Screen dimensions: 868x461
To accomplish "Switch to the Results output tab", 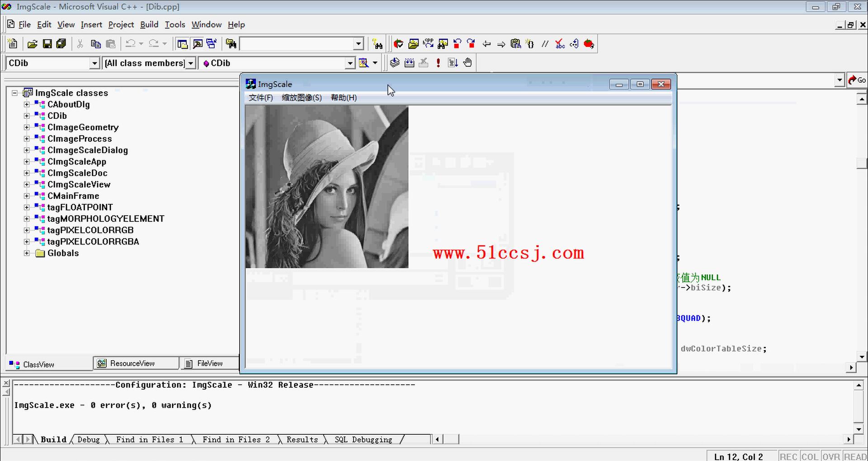I will pyautogui.click(x=302, y=439).
